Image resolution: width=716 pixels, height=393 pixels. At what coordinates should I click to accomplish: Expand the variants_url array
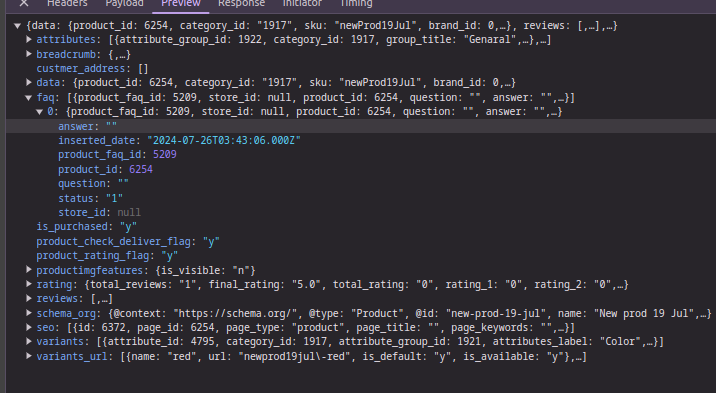(x=29, y=356)
